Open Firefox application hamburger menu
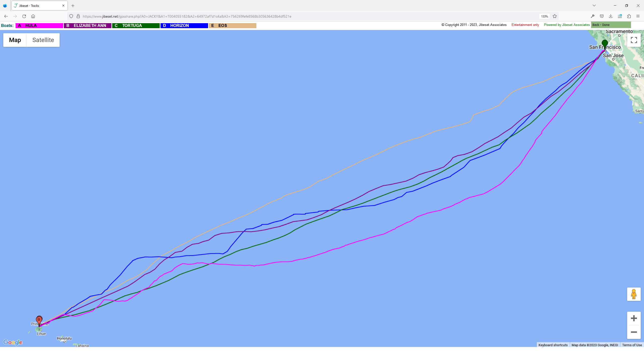This screenshot has width=644, height=355. (638, 16)
